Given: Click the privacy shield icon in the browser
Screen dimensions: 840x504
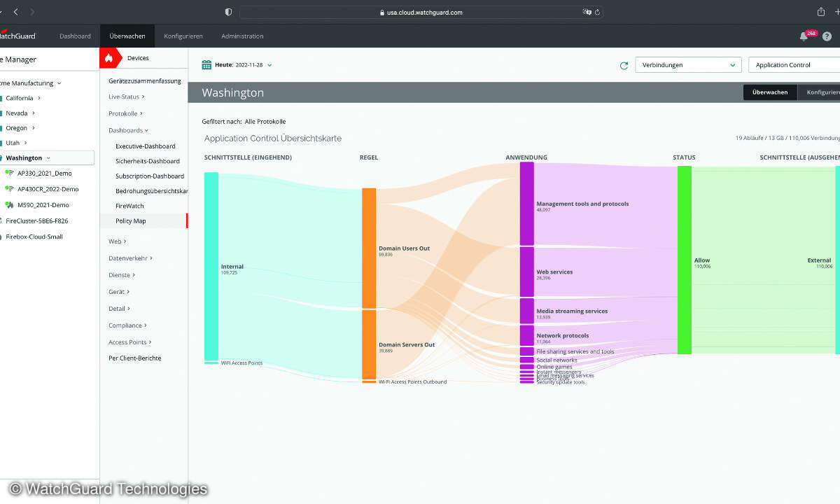Looking at the screenshot, I should coord(228,12).
